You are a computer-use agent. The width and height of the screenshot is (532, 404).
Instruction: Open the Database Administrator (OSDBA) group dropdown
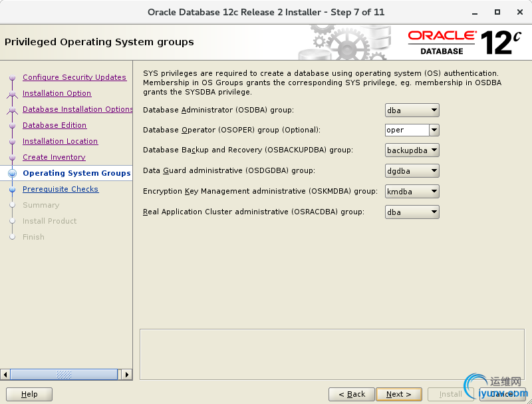(412, 110)
